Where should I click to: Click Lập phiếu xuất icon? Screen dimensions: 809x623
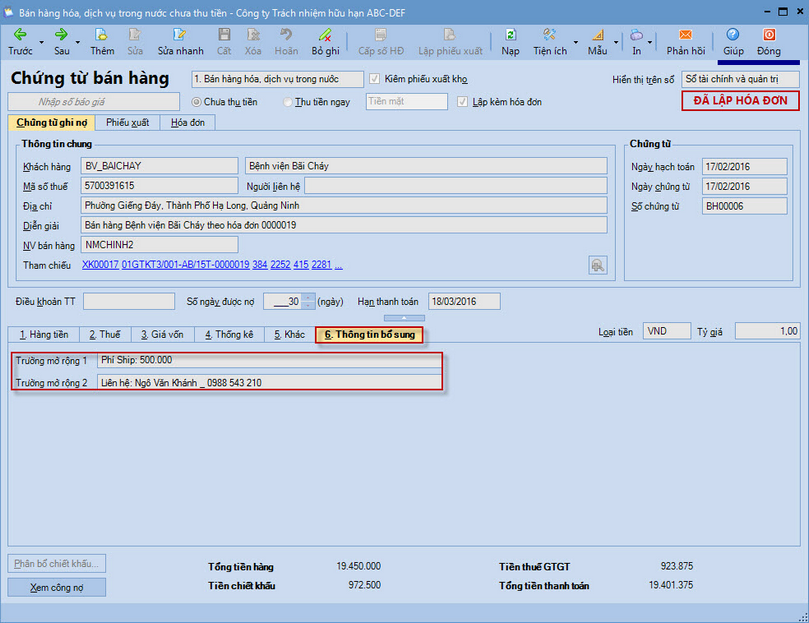coord(450,35)
